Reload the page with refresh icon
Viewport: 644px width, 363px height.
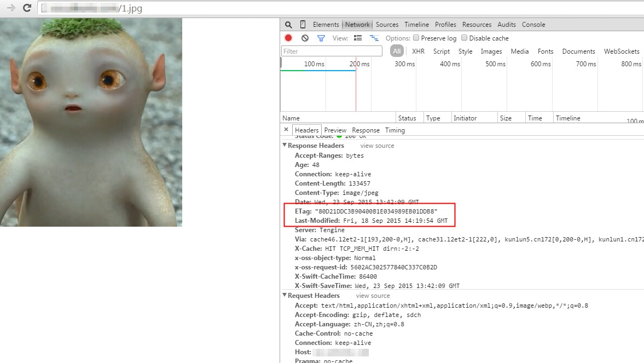(x=27, y=8)
